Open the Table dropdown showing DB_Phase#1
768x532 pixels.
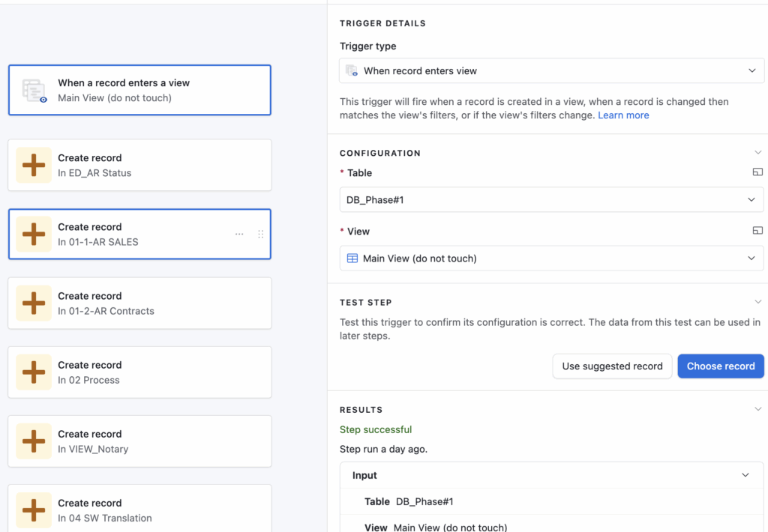(x=551, y=200)
